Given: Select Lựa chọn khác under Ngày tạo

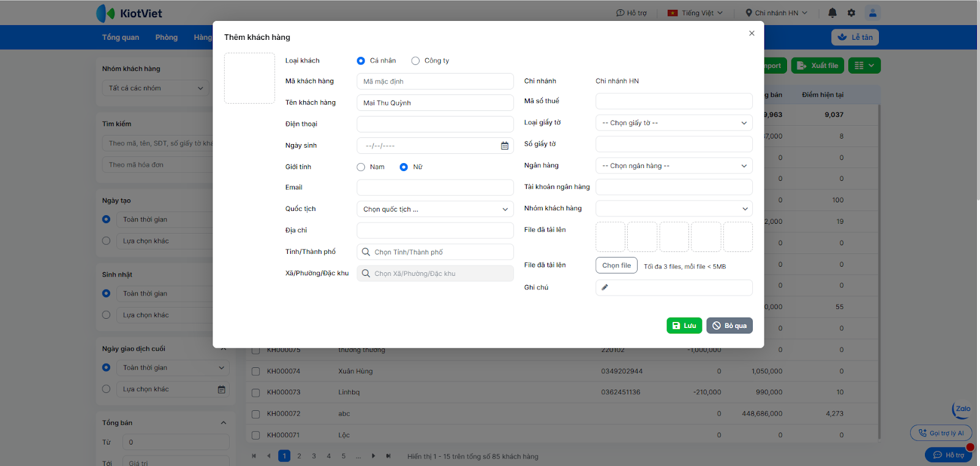Looking at the screenshot, I should click(x=106, y=241).
